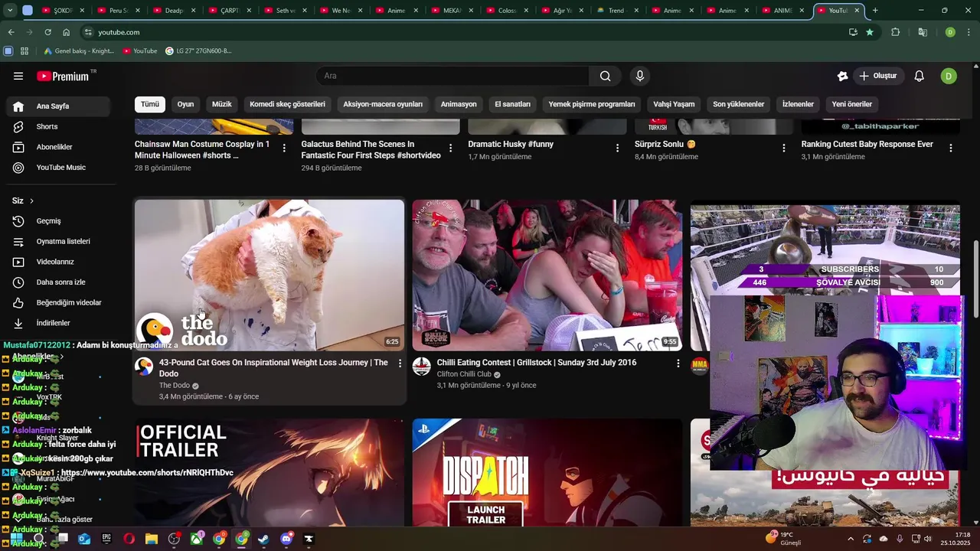Image resolution: width=980 pixels, height=551 pixels.
Task: Open Oynatma listeleri in the sidebar
Action: point(58,241)
